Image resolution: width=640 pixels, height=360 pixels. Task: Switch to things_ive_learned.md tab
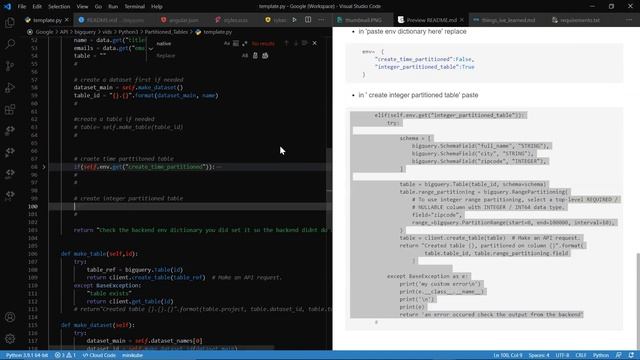(508, 20)
